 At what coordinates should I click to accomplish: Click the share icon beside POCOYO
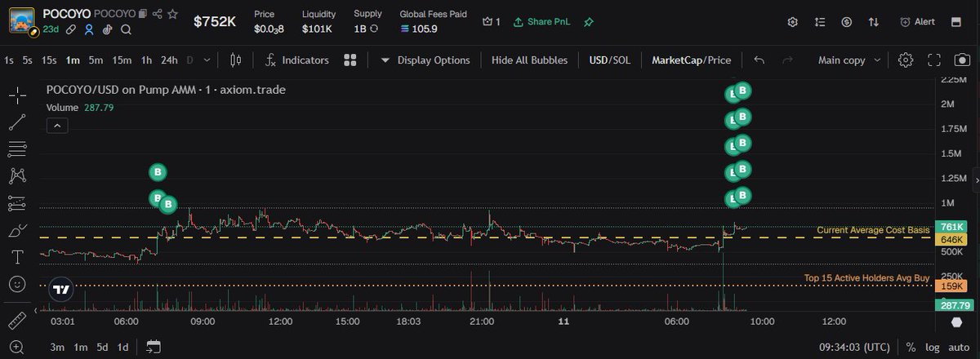158,14
